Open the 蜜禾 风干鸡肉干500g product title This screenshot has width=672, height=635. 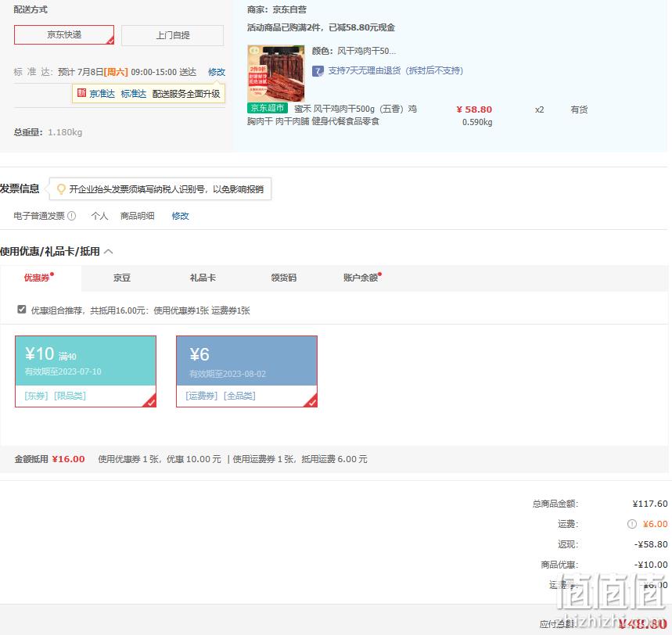[332, 115]
